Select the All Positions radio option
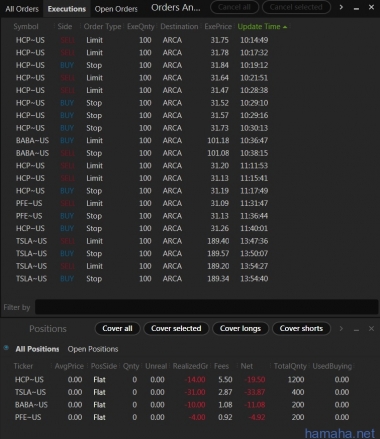 (6, 348)
